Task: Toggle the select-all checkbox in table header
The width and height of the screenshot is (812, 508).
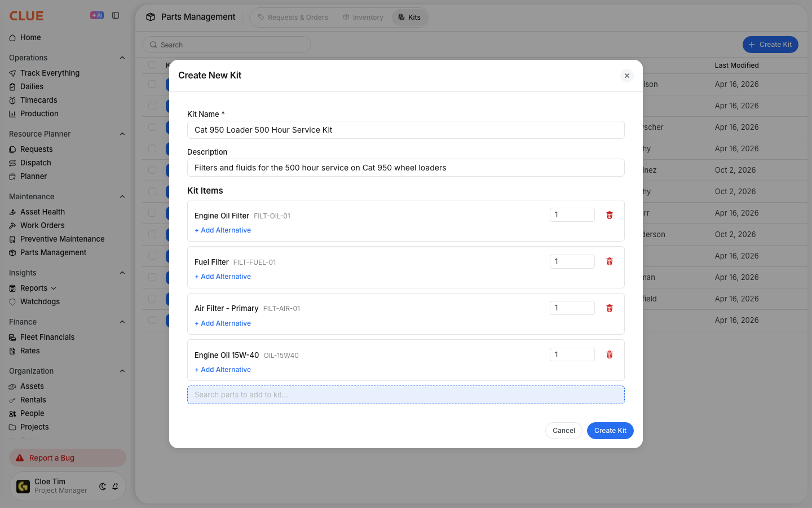Action: [152, 65]
